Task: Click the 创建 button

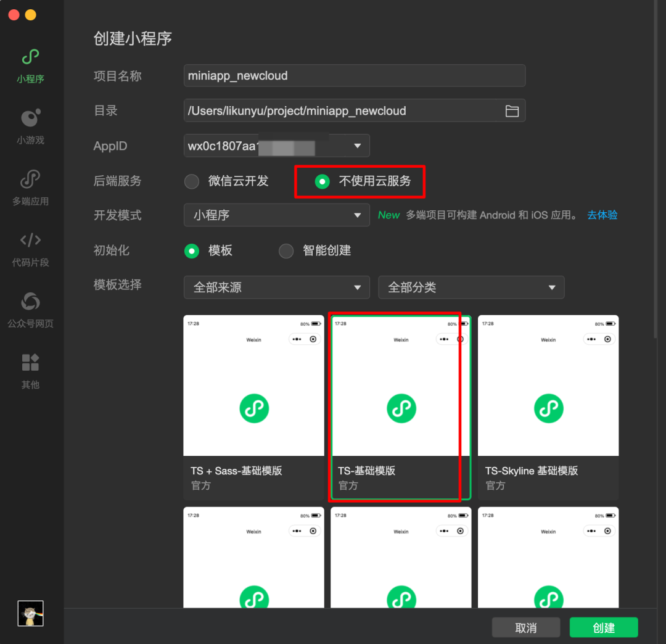Action: pyautogui.click(x=604, y=627)
